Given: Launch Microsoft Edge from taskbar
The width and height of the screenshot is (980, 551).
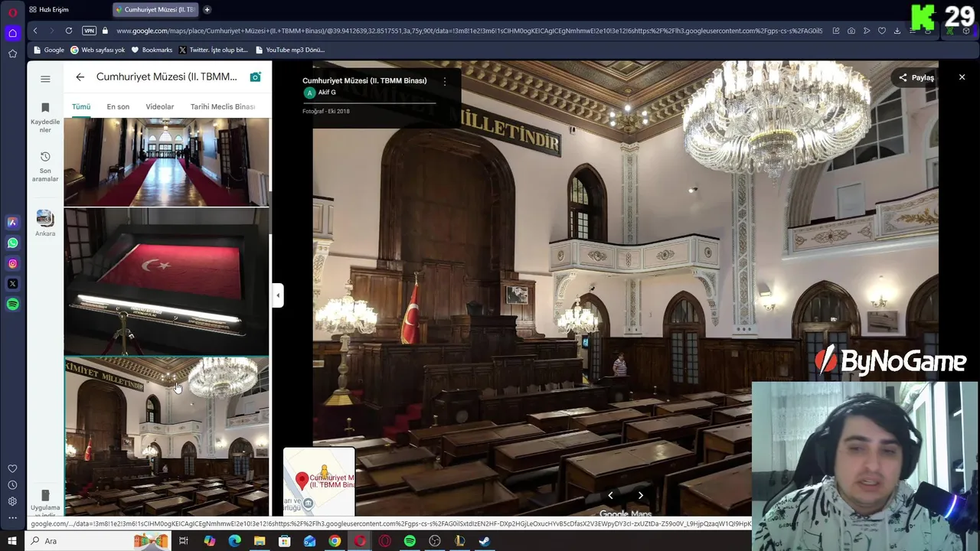Looking at the screenshot, I should 234,541.
